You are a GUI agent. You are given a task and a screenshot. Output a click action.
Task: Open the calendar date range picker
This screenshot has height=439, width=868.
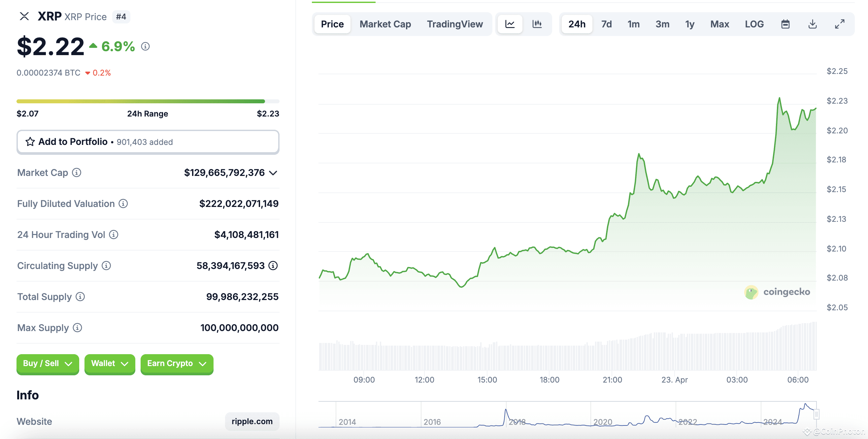pos(785,24)
